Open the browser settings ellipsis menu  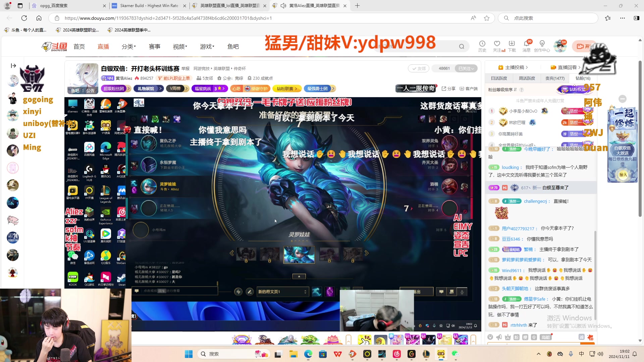click(623, 18)
